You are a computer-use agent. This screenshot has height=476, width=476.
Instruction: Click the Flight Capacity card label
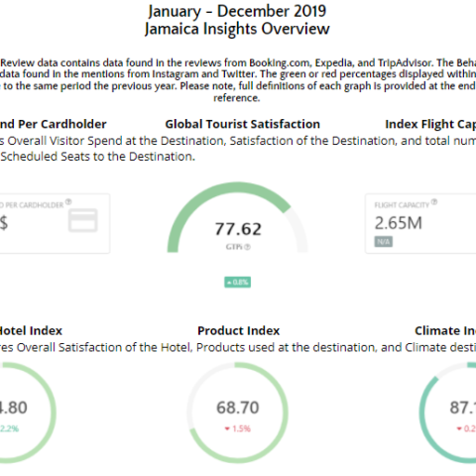[402, 205]
